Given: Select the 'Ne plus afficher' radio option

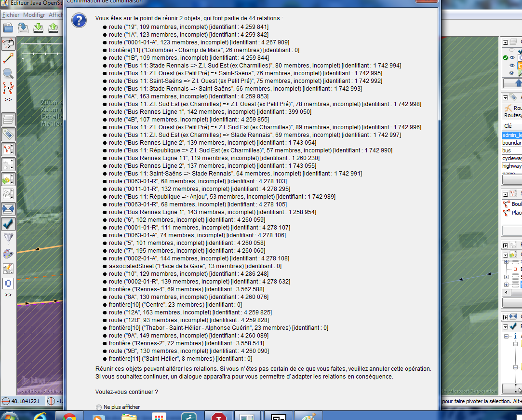Looking at the screenshot, I should pos(98,407).
